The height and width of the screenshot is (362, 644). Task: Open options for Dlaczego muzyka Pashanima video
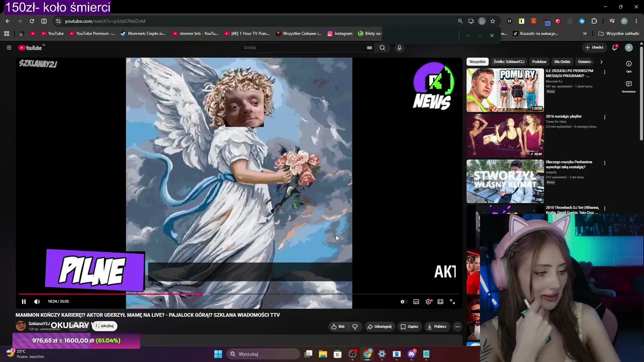[x=605, y=163]
